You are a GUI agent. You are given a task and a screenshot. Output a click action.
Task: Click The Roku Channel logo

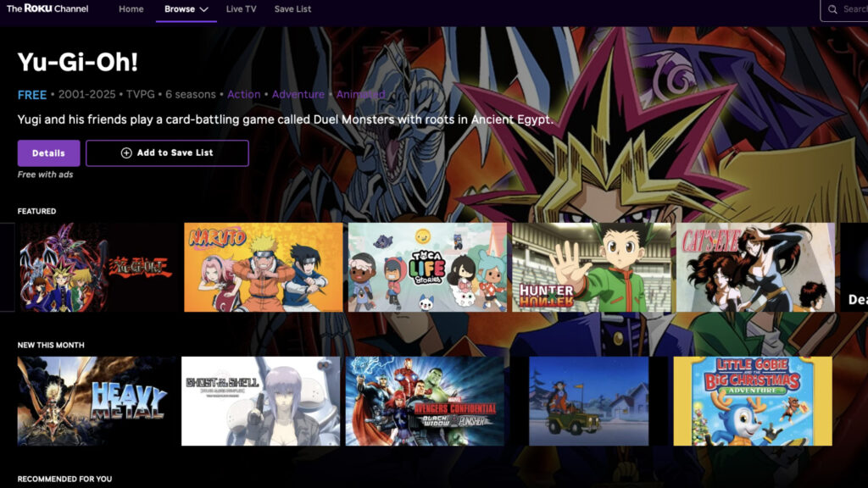[47, 9]
